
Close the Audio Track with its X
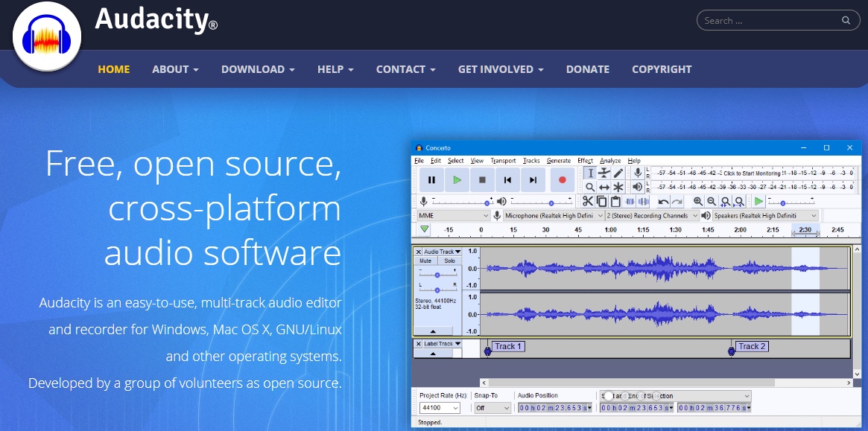(419, 252)
